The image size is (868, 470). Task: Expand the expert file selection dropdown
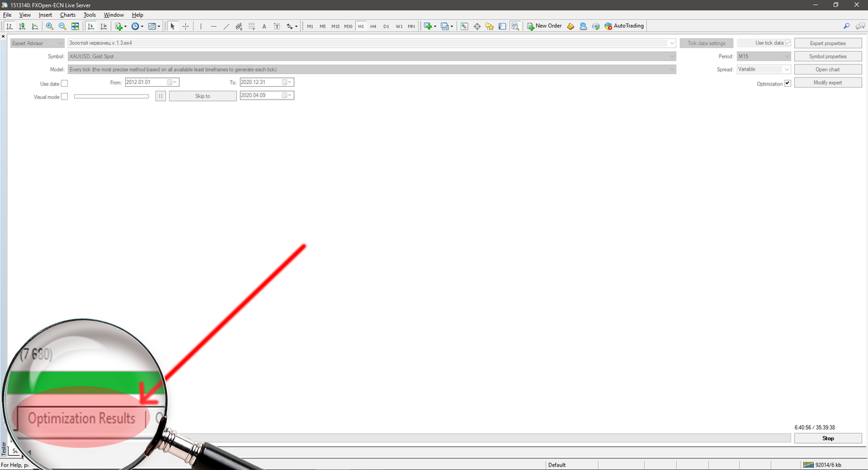pos(672,43)
